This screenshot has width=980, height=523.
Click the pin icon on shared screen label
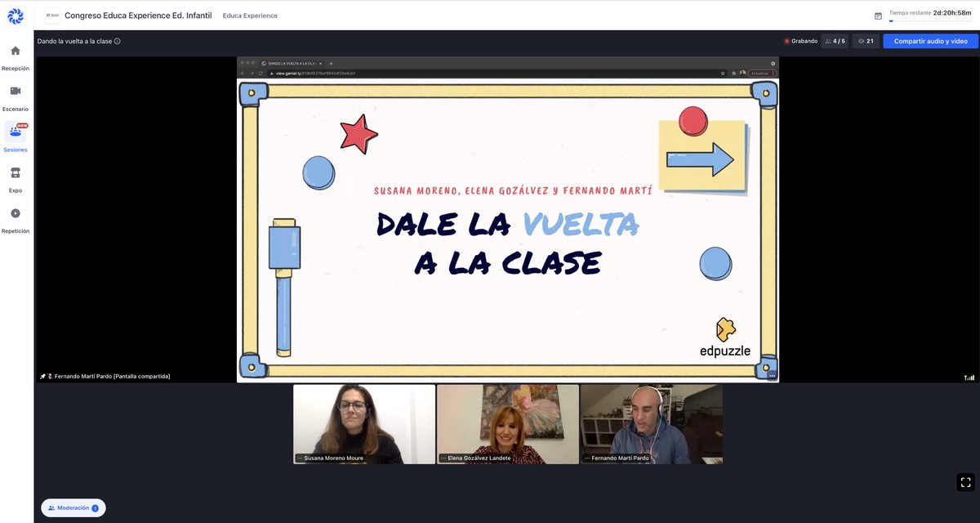click(42, 377)
